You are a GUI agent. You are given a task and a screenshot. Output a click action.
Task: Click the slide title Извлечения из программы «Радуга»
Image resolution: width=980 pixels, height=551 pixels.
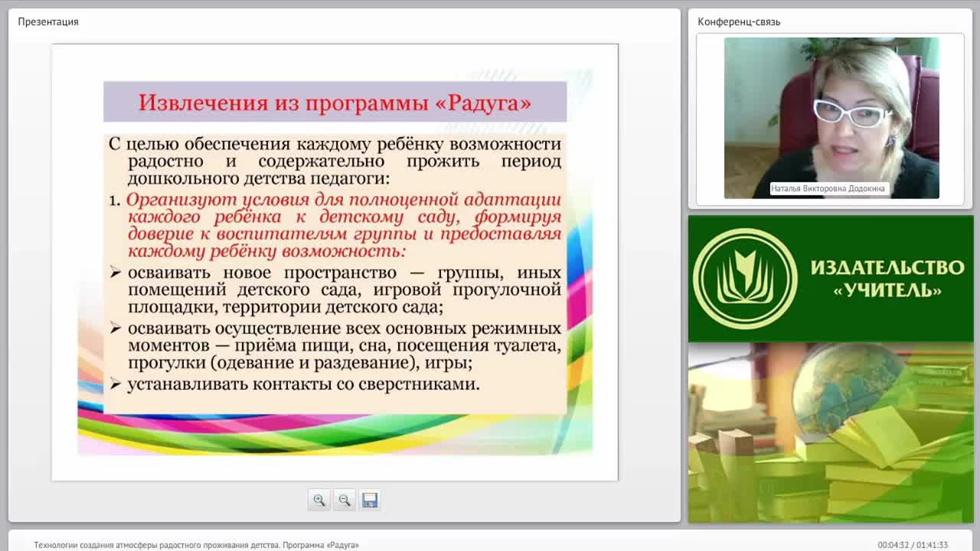[x=335, y=103]
